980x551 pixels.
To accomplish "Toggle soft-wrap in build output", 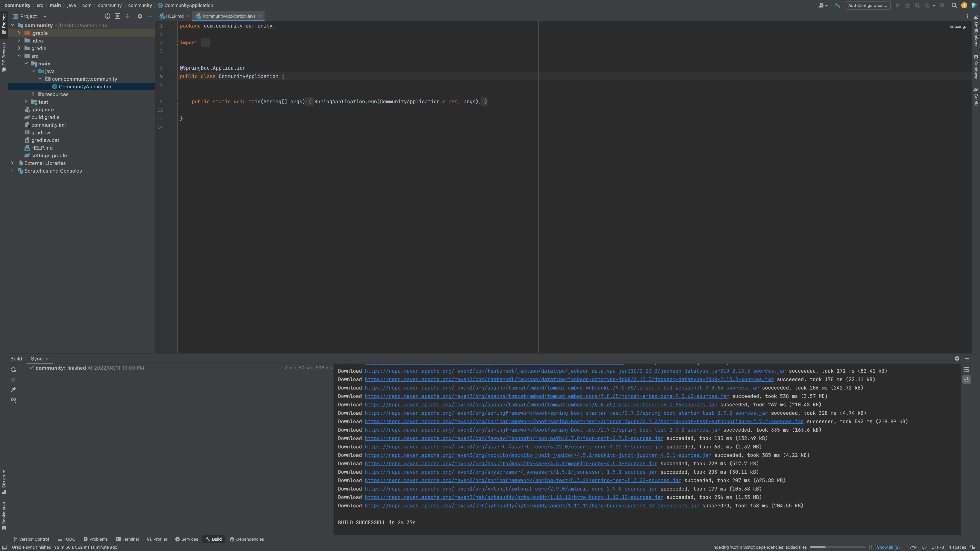I will [967, 370].
